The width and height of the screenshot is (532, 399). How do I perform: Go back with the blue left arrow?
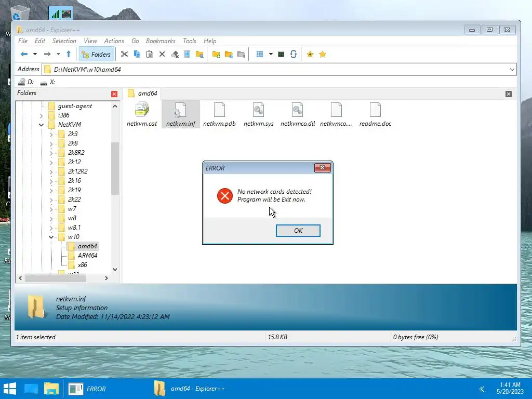24,54
